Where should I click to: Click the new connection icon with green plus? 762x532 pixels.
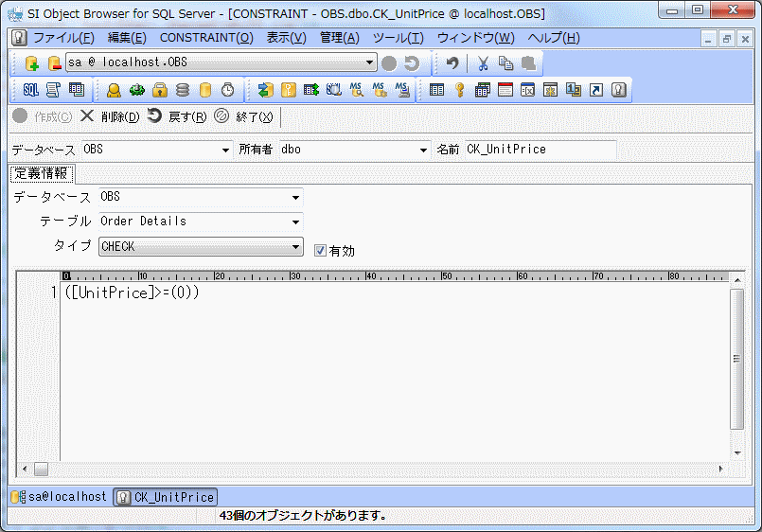(x=31, y=63)
